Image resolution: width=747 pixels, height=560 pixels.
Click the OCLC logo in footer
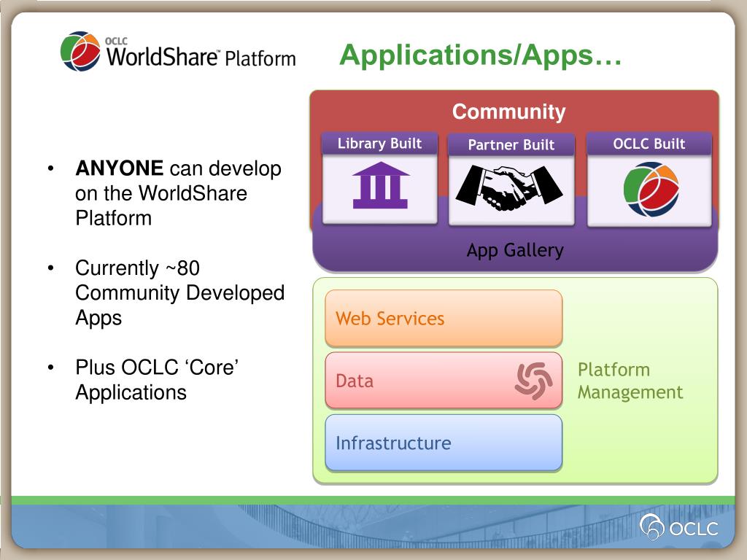(679, 527)
